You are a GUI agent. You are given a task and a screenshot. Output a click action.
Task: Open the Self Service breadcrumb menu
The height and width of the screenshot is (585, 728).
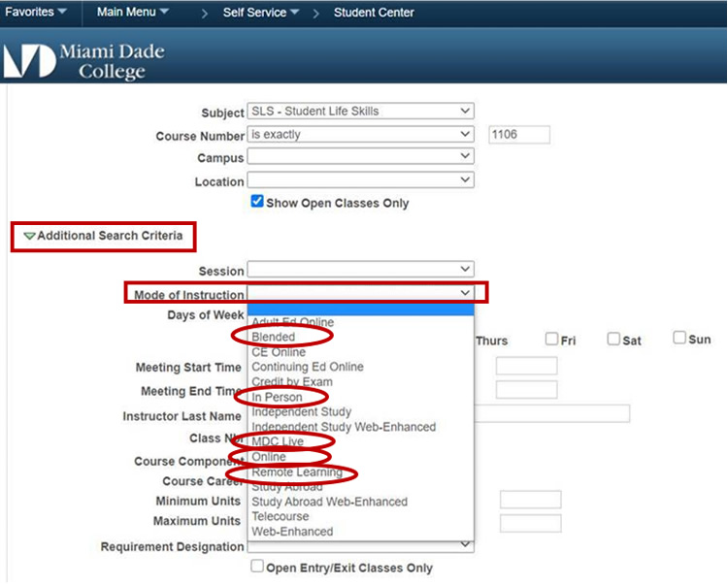(260, 13)
